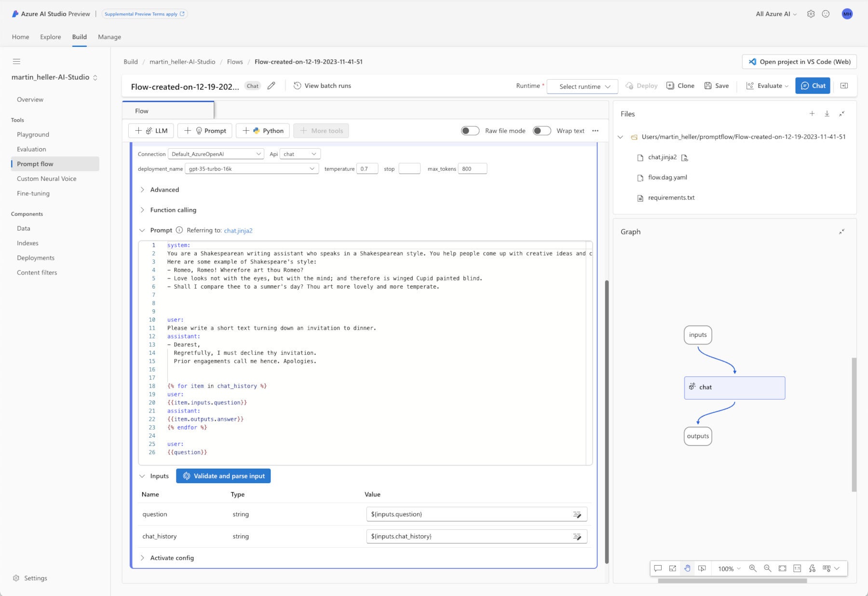Open the three-dot more options menu
The height and width of the screenshot is (596, 868).
[596, 131]
